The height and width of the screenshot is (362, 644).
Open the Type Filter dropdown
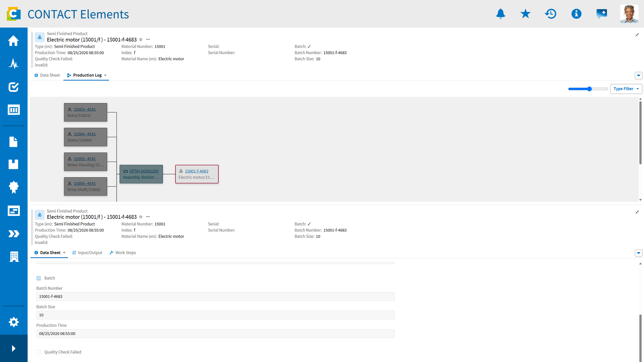pyautogui.click(x=626, y=89)
